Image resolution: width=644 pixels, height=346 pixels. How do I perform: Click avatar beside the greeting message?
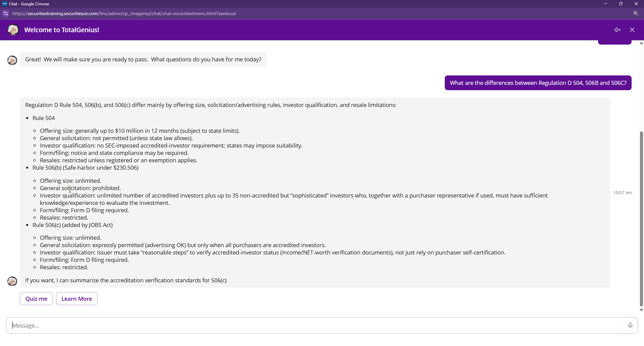[12, 60]
